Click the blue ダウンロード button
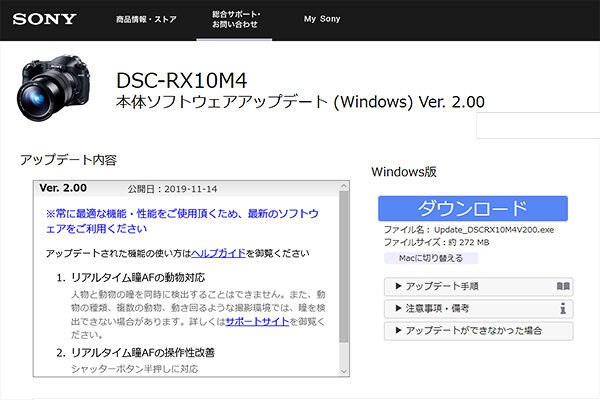This screenshot has height=400, width=600. pos(473,208)
